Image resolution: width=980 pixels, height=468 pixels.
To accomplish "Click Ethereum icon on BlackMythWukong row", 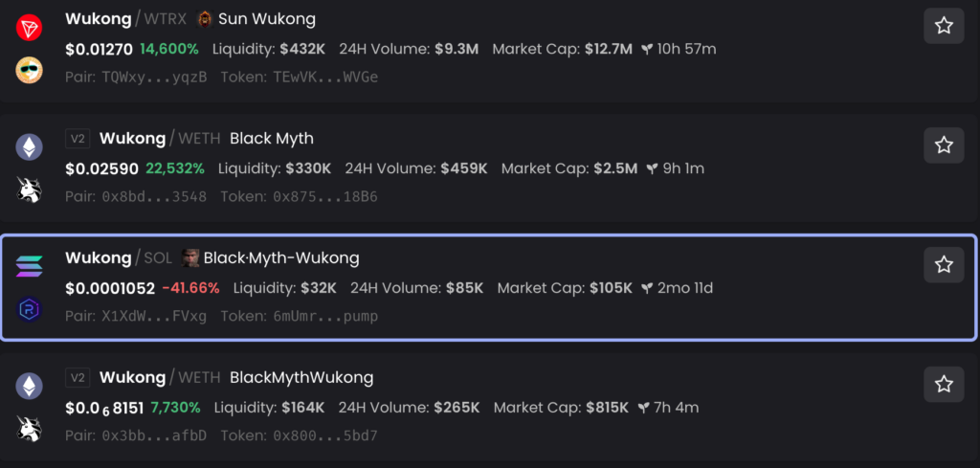I will 29,386.
